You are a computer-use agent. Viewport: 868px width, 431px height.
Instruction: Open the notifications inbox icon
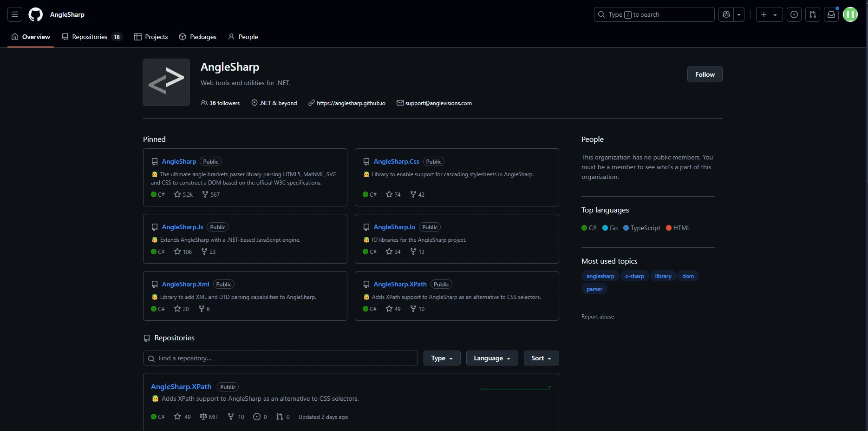tap(831, 14)
